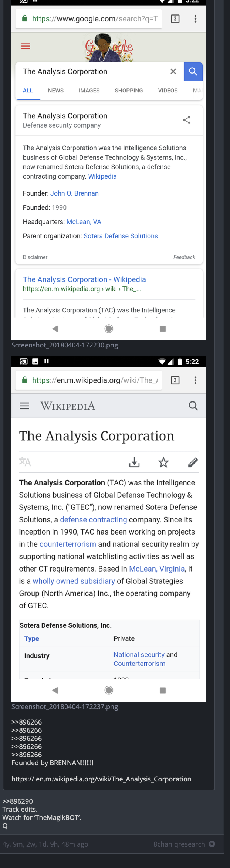Click the first >>896266 post reference
The width and height of the screenshot is (230, 868).
pos(27,722)
